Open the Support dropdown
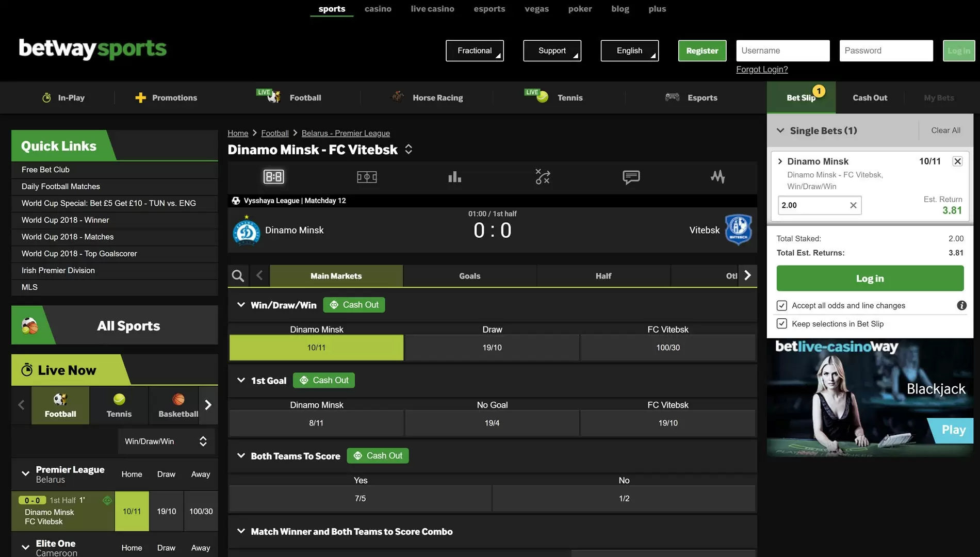Viewport: 980px width, 557px height. (552, 51)
